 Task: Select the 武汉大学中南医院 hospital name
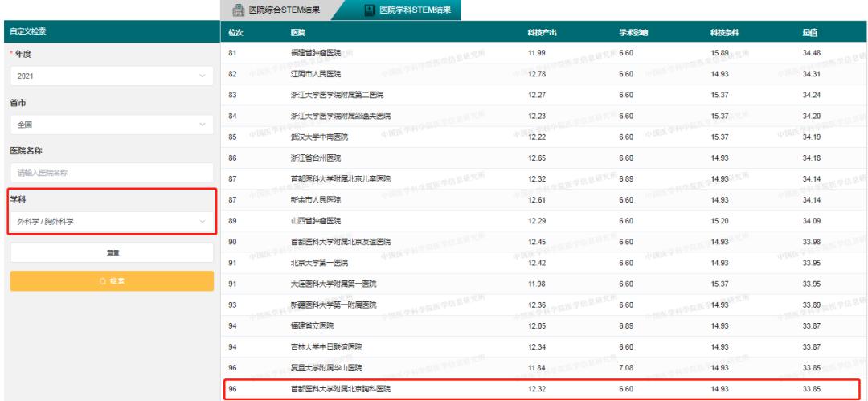(319, 137)
